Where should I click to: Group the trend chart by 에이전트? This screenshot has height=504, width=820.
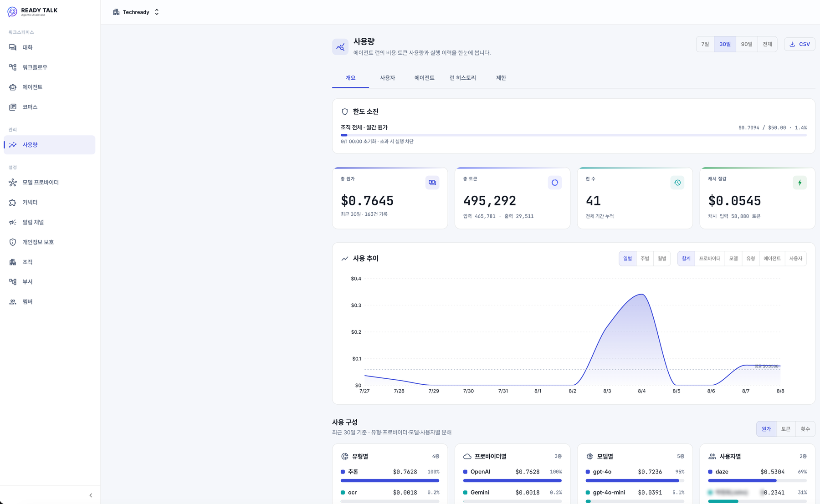click(x=772, y=259)
